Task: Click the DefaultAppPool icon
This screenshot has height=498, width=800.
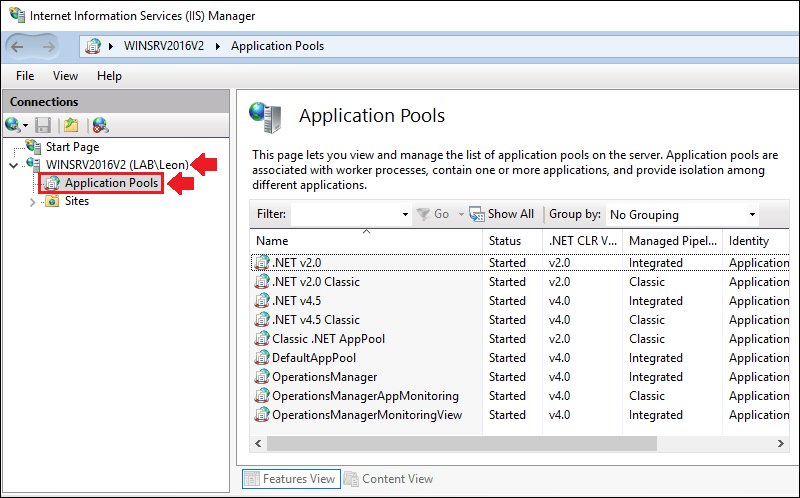Action: coord(262,358)
